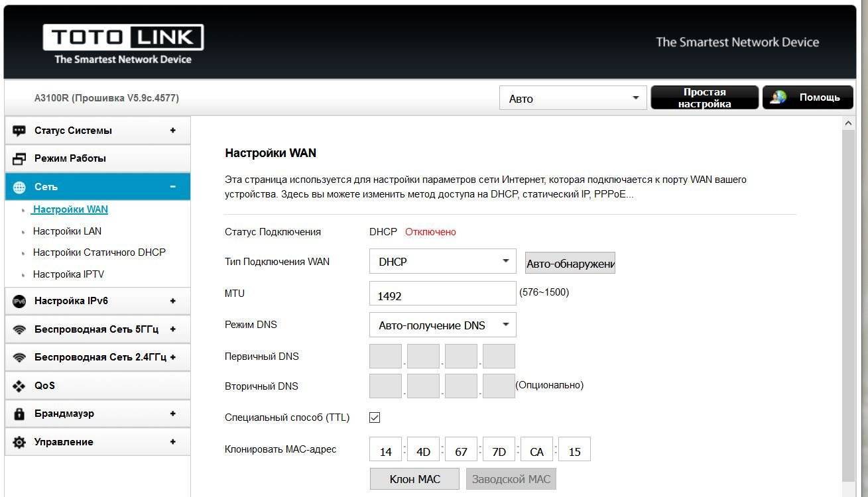Image resolution: width=868 pixels, height=497 pixels.
Task: Click the firewall lock icon
Action: pyautogui.click(x=19, y=414)
